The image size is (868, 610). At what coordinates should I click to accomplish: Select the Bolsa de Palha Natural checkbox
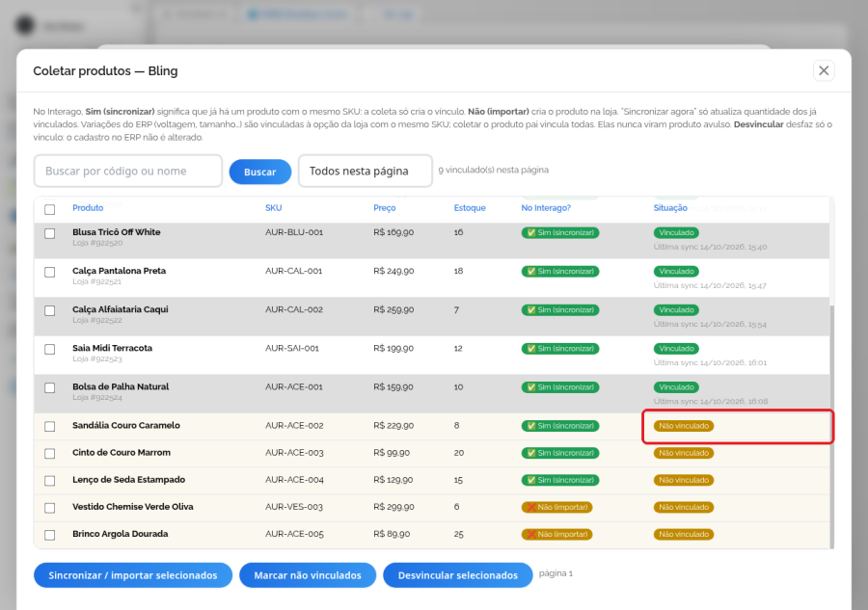pos(50,388)
